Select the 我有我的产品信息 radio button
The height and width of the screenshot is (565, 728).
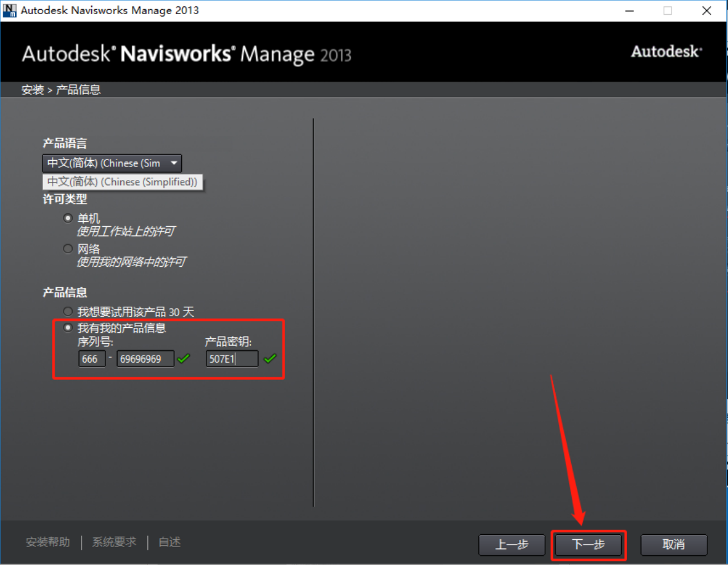click(68, 328)
